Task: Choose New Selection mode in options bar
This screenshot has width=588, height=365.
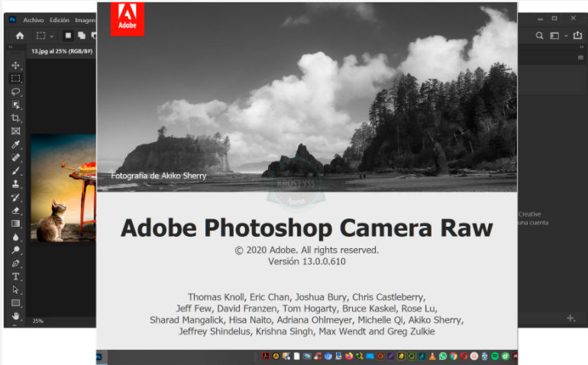Action: pyautogui.click(x=68, y=36)
